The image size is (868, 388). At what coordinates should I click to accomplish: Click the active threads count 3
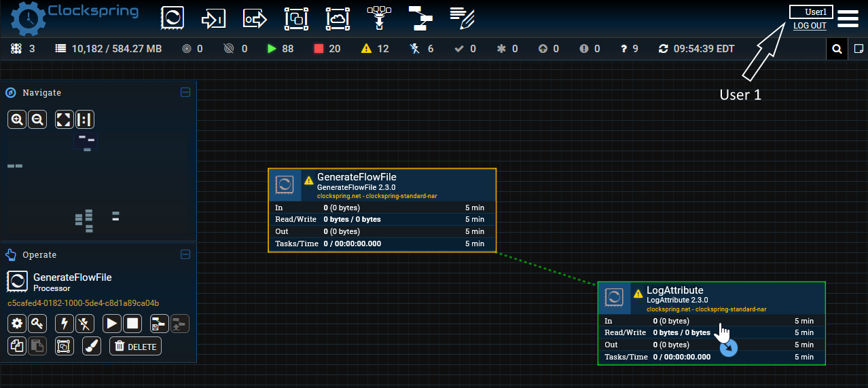coord(23,49)
